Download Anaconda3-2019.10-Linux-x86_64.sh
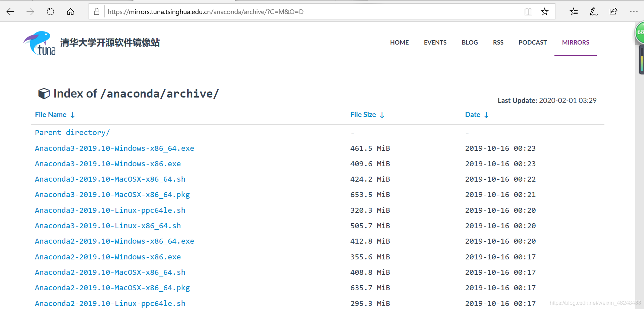644x309 pixels. pyautogui.click(x=108, y=226)
